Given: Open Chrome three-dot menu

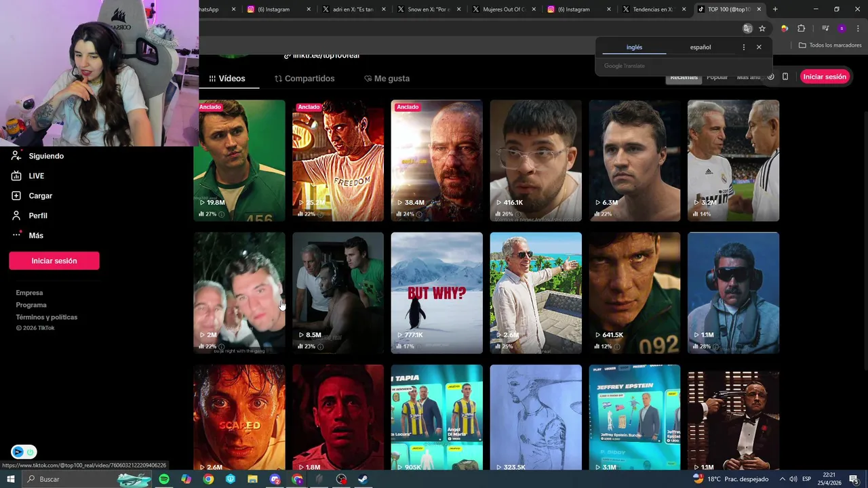Looking at the screenshot, I should click(x=858, y=28).
